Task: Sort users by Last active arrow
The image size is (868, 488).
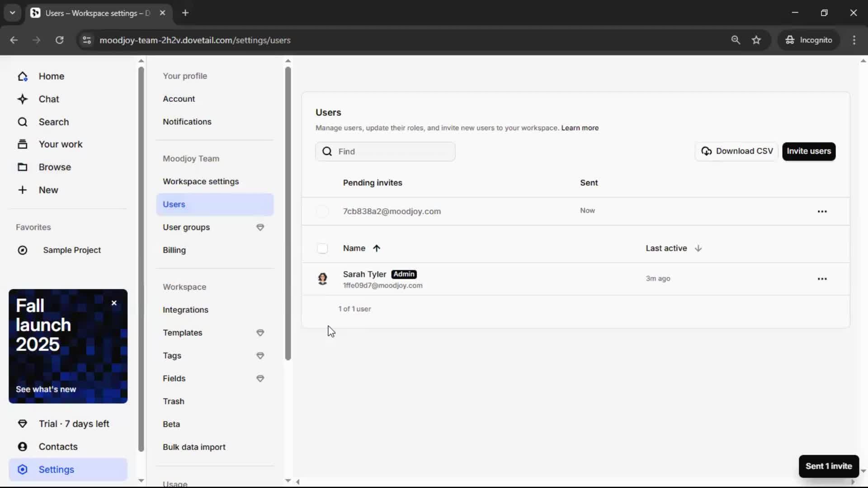Action: [698, 249]
